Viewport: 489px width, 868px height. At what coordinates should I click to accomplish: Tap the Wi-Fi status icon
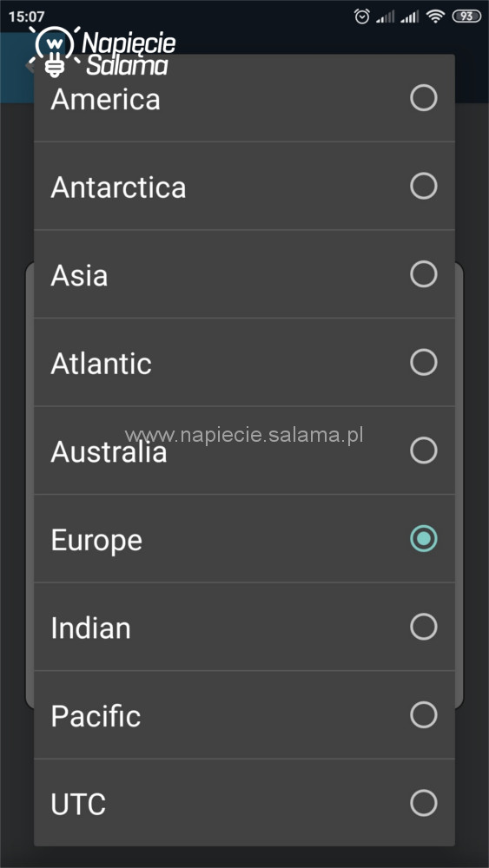436,16
